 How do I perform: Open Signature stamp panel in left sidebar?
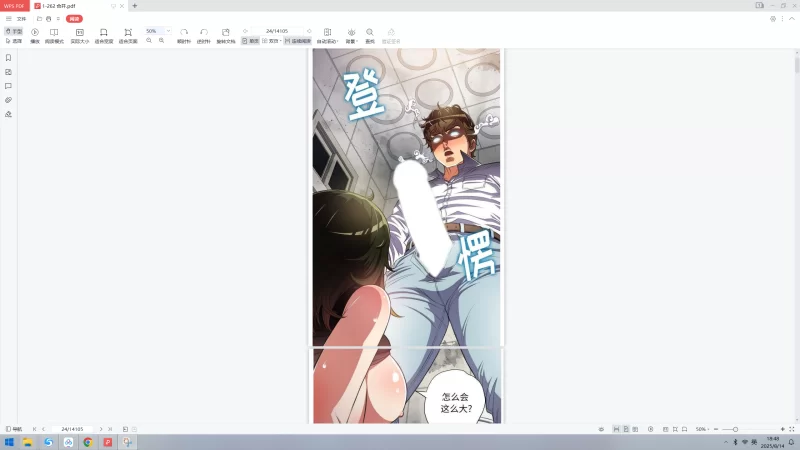[9, 114]
